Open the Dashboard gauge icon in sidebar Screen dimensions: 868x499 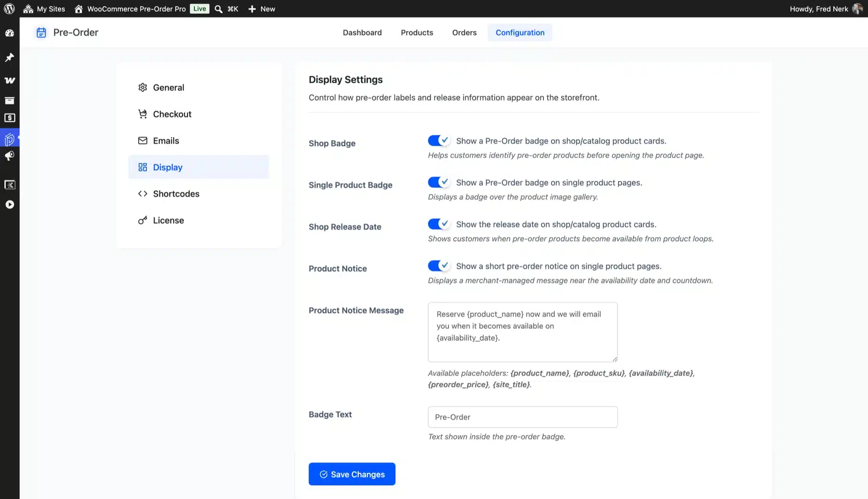[9, 33]
